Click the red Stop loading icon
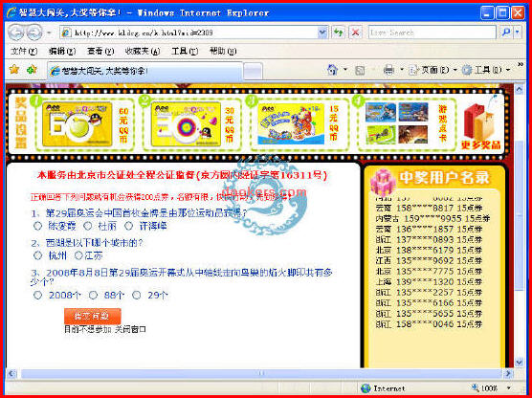The image size is (532, 398). click(x=356, y=33)
